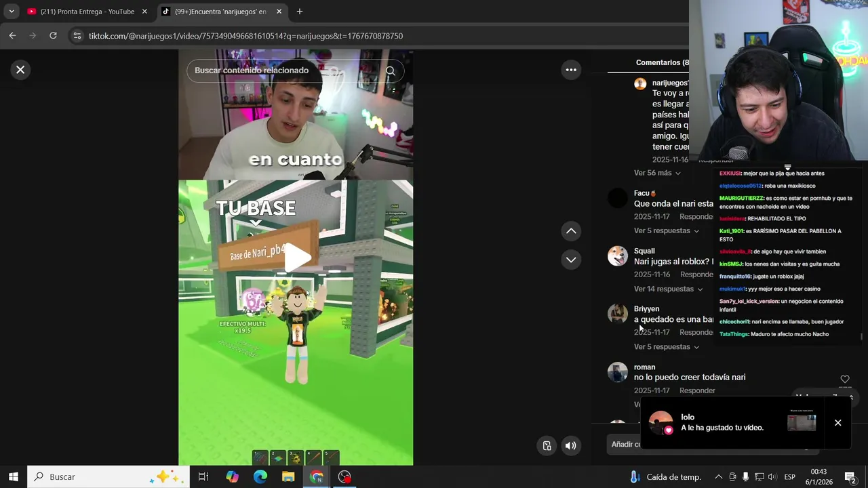Go back with browser back arrow

point(12,36)
